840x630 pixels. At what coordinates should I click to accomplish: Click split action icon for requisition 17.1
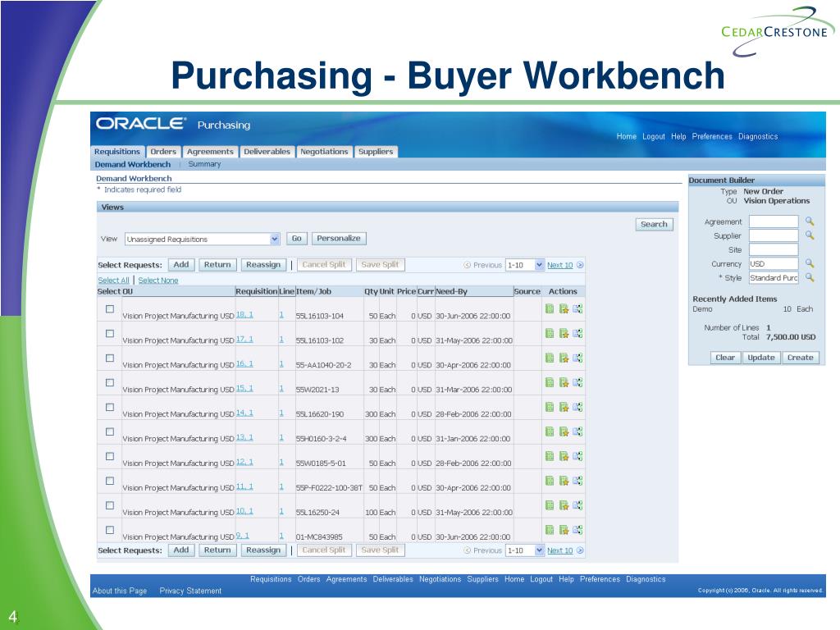[577, 333]
